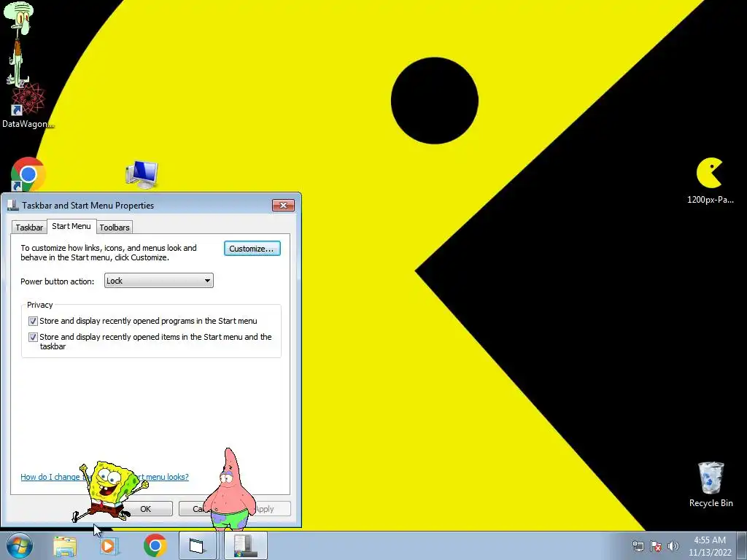The height and width of the screenshot is (560, 747).
Task: Click the OK button
Action: (146, 508)
